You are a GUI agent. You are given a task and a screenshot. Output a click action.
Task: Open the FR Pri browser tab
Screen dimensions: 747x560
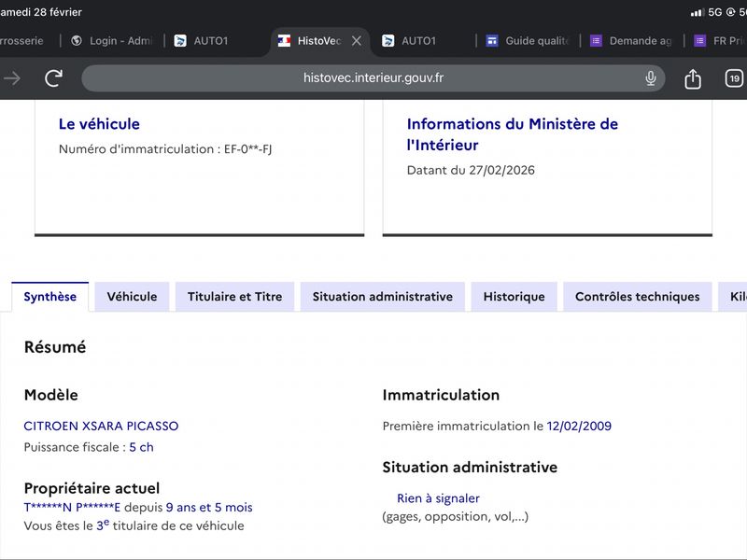[x=719, y=41]
